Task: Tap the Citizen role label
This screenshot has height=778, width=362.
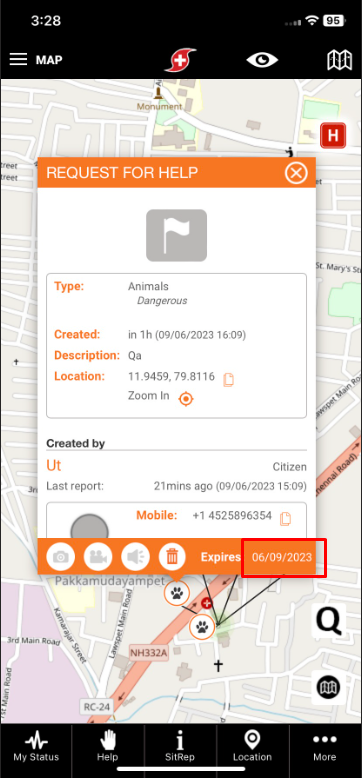Action: [290, 467]
